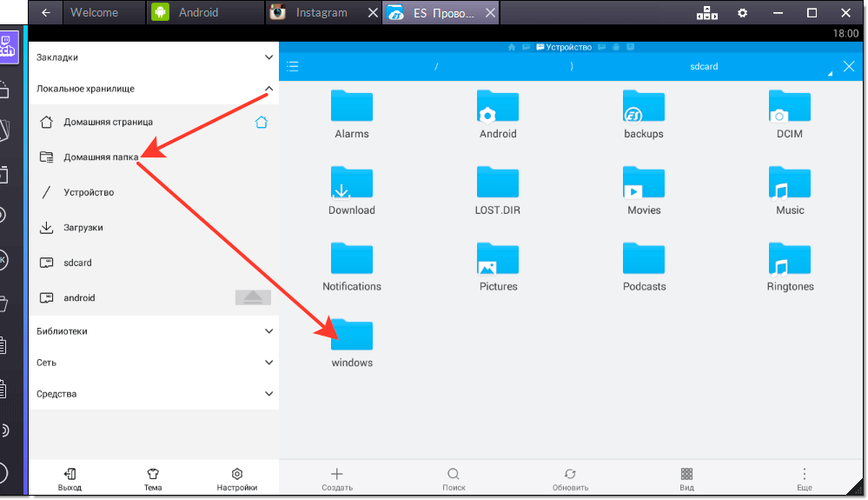The height and width of the screenshot is (500, 868).
Task: Open the windows folder
Action: 352,343
